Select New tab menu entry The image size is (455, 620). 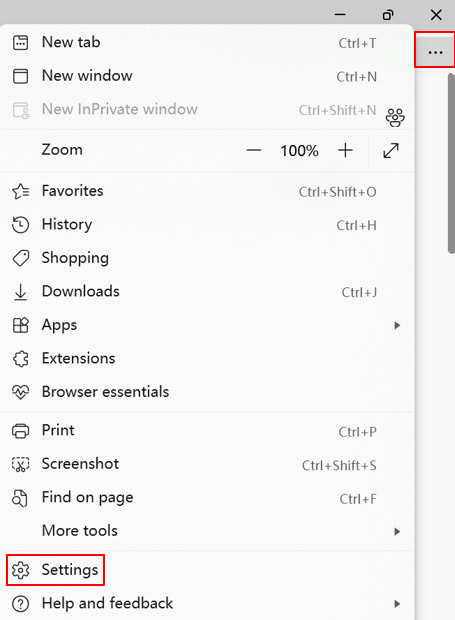(207, 42)
